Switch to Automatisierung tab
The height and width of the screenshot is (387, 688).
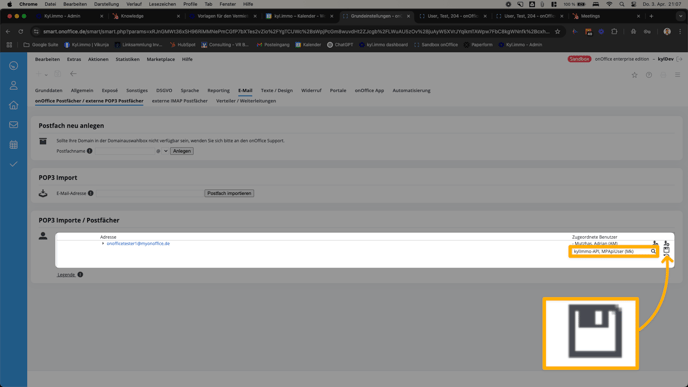(411, 90)
